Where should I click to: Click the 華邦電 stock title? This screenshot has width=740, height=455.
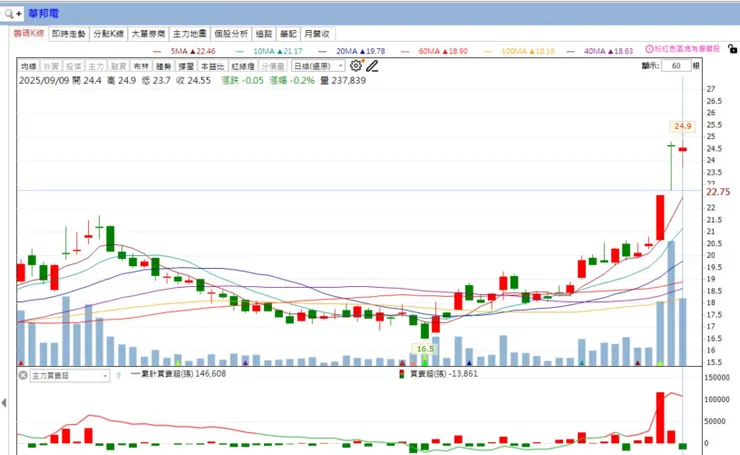[x=43, y=14]
